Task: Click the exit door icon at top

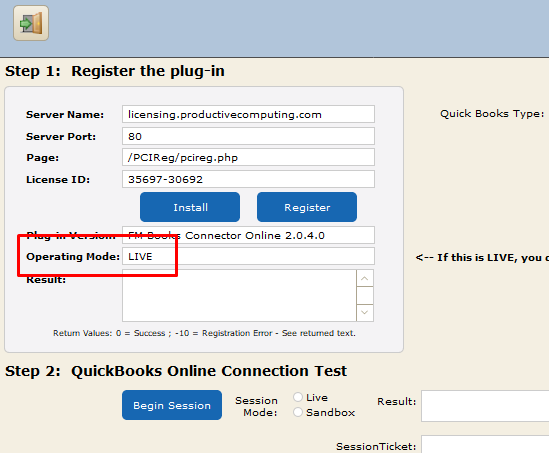Action: [x=31, y=23]
